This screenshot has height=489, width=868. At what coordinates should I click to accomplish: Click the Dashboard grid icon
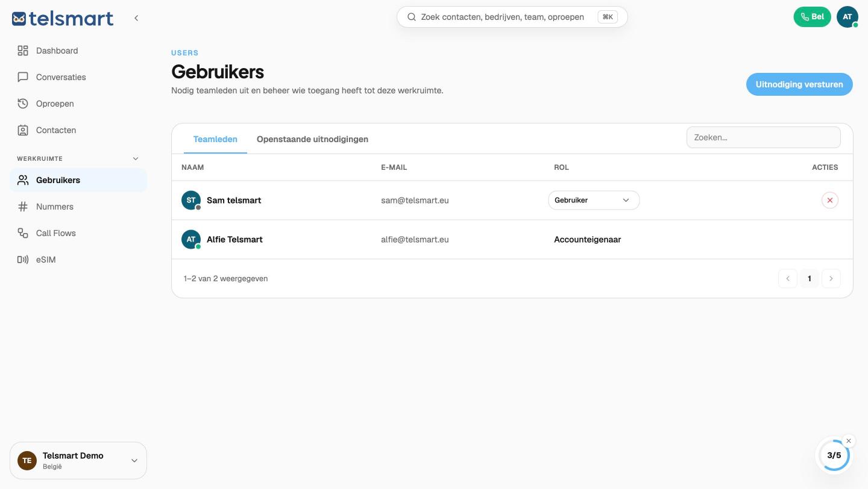(23, 51)
